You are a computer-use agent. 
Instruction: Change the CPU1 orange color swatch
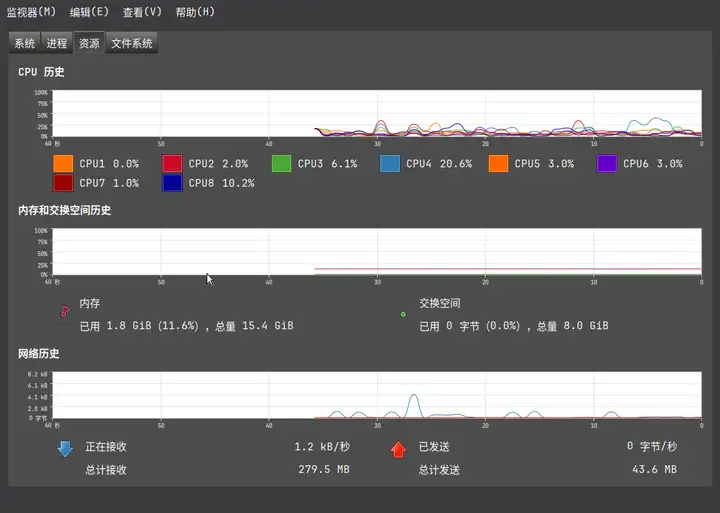coord(63,163)
